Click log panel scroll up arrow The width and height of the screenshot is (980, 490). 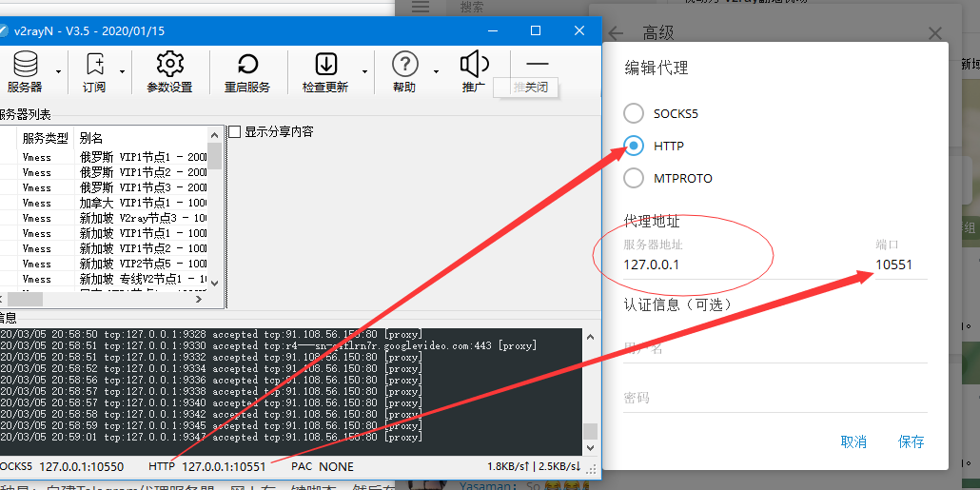[590, 337]
